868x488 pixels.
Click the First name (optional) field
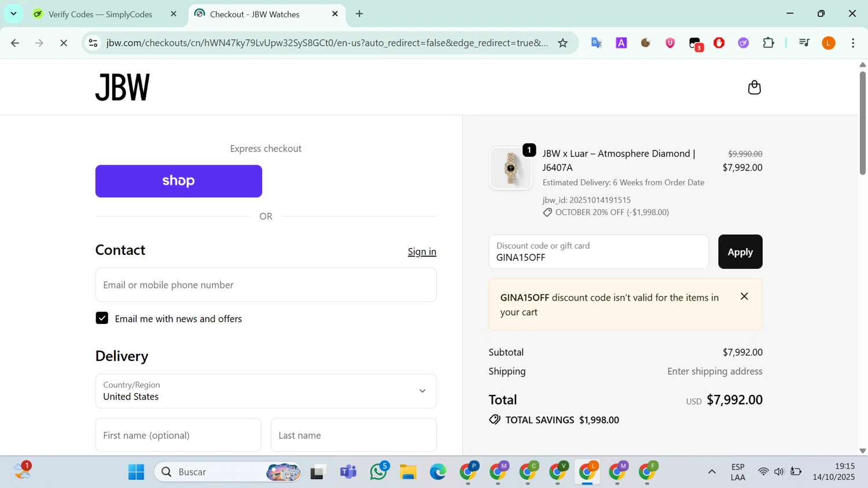(178, 435)
